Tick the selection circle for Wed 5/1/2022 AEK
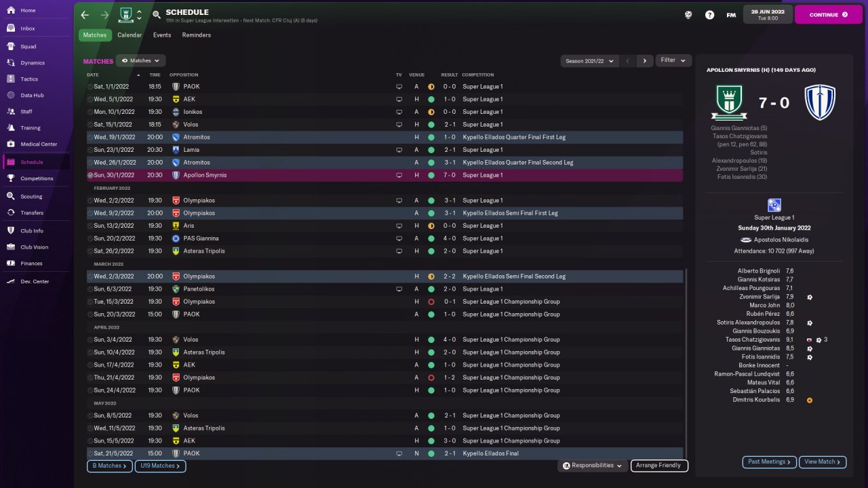The height and width of the screenshot is (488, 868). click(x=90, y=100)
